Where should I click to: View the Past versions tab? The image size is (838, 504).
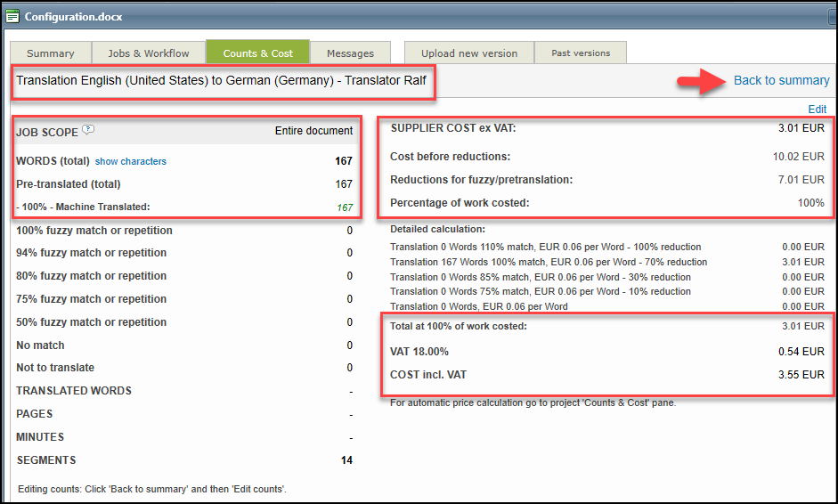[581, 53]
